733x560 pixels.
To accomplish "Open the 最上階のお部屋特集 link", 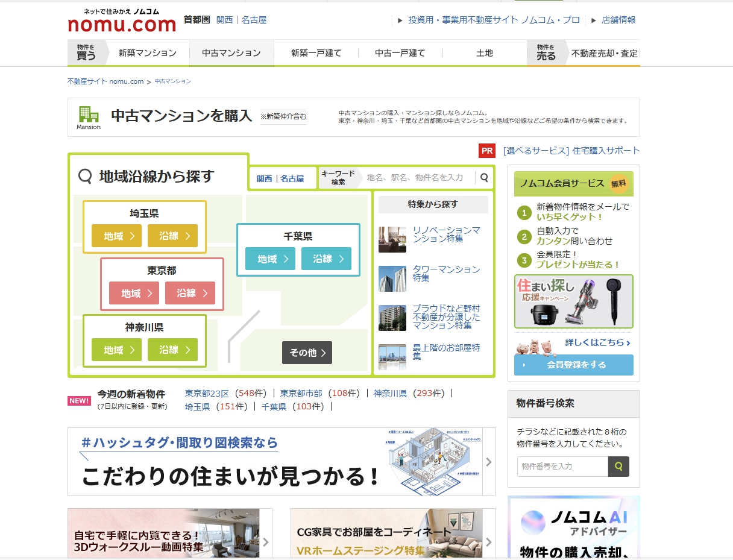I will [447, 352].
